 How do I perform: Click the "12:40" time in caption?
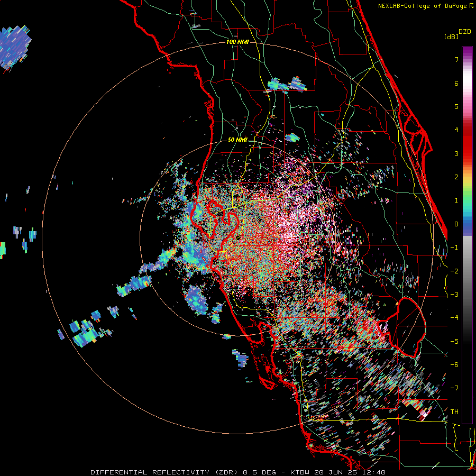point(373,472)
